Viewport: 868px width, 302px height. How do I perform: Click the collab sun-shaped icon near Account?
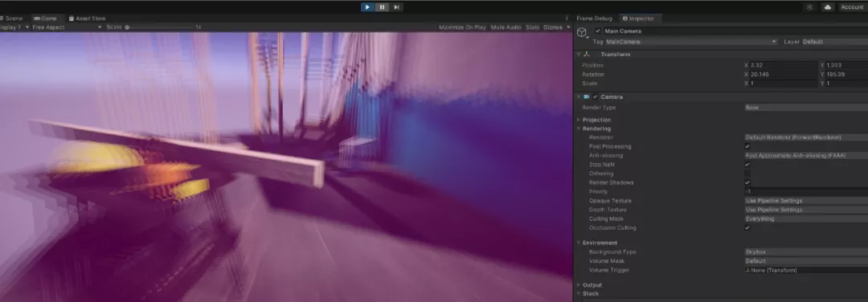click(x=810, y=7)
